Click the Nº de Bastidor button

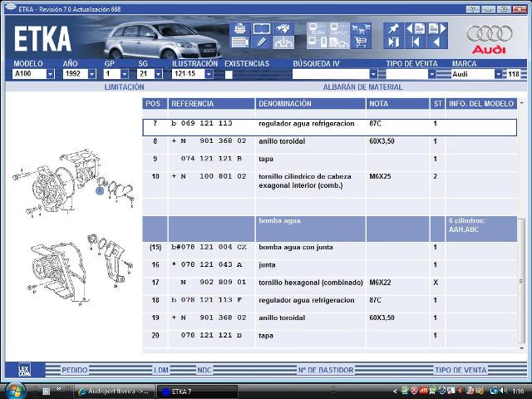coord(326,370)
